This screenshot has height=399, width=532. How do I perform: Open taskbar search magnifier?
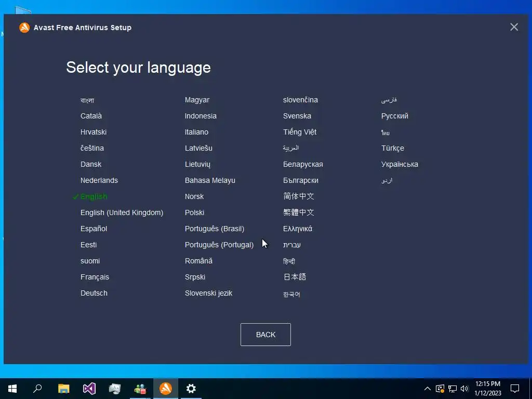click(x=37, y=389)
